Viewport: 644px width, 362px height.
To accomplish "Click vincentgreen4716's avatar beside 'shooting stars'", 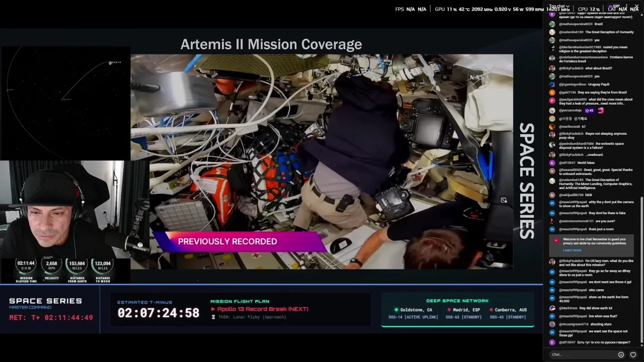I will [552, 324].
